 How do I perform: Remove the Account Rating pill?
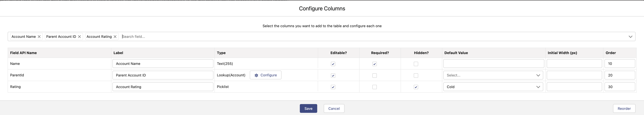click(115, 37)
